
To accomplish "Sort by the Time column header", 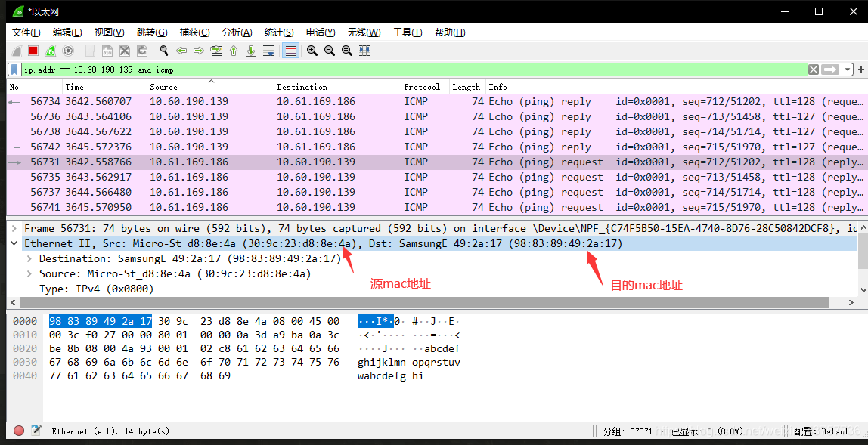I will point(104,87).
